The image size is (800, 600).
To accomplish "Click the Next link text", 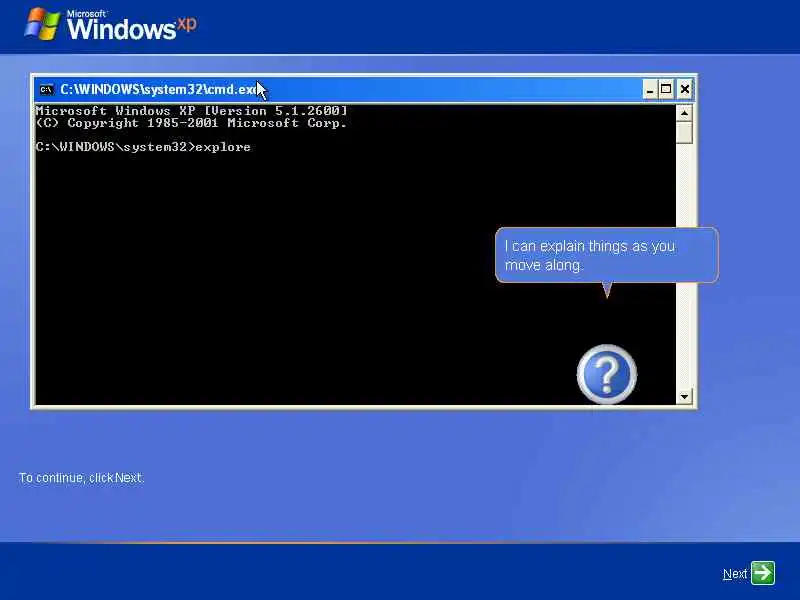I will (735, 574).
